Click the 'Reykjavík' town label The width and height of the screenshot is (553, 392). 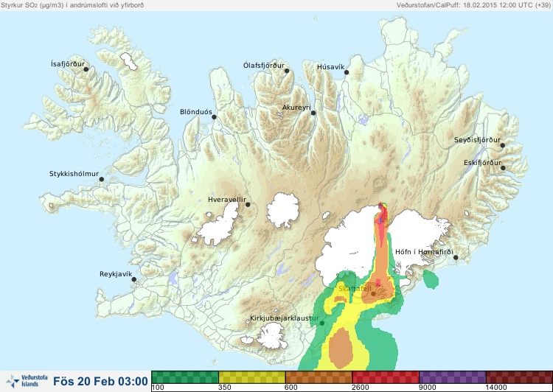pyautogui.click(x=116, y=274)
